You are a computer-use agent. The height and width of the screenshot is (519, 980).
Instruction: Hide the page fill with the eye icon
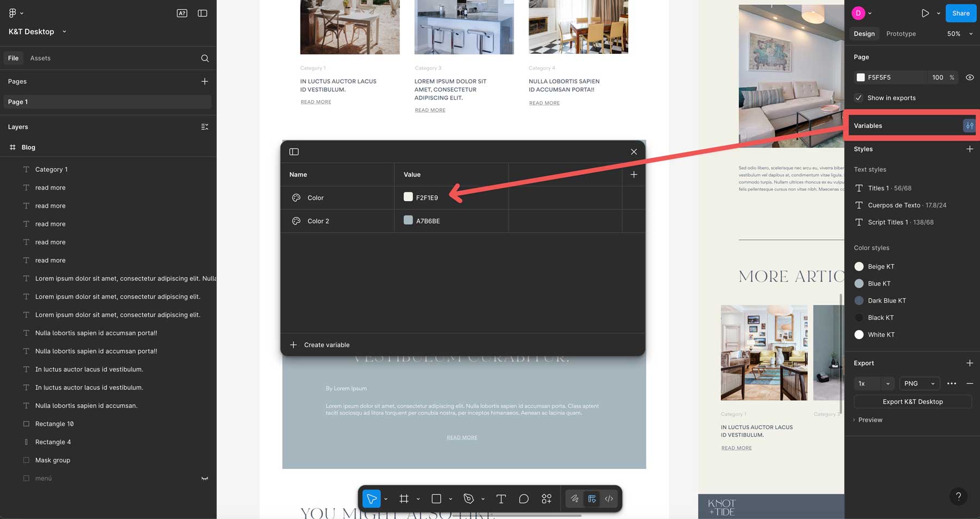point(971,77)
